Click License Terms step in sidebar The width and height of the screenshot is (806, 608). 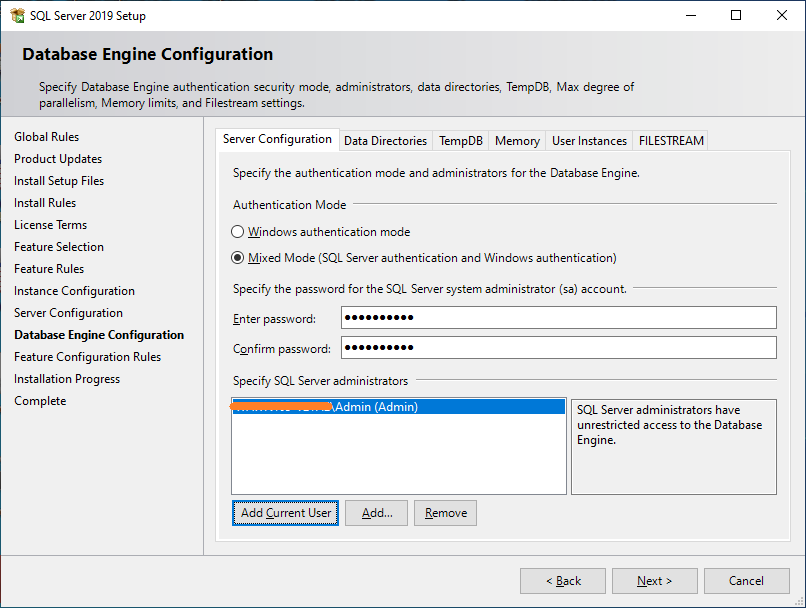50,225
